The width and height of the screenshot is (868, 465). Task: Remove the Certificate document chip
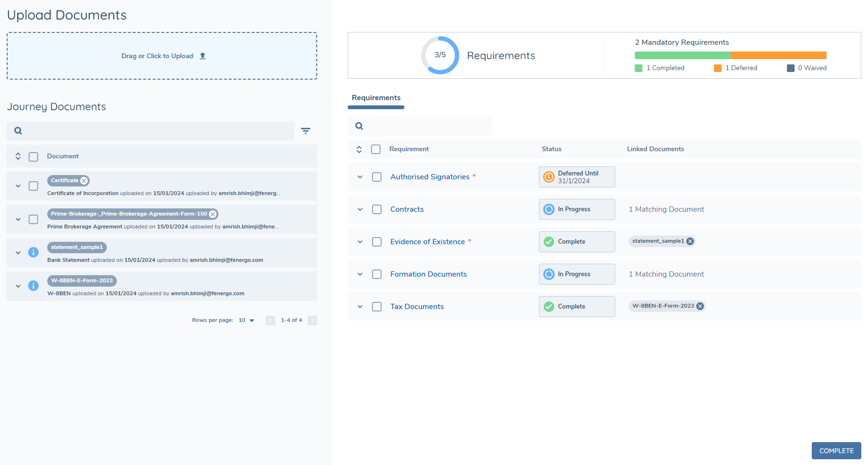(x=84, y=180)
